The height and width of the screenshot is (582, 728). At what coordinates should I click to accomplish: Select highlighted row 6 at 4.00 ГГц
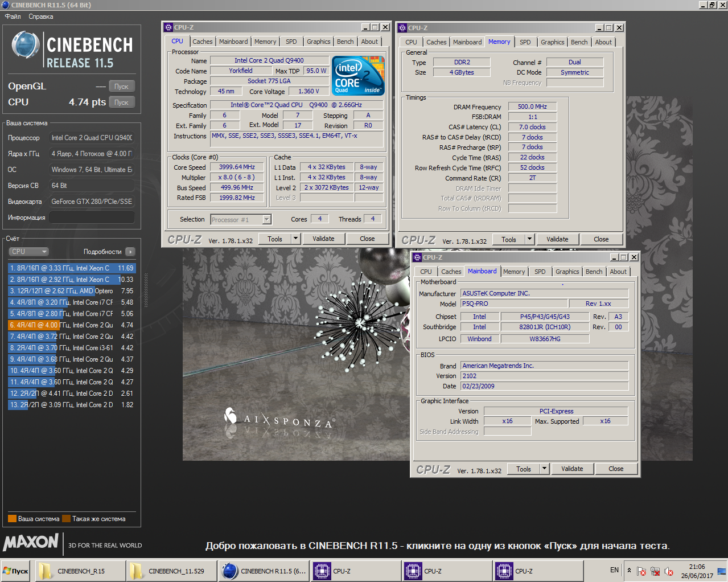[x=72, y=325]
